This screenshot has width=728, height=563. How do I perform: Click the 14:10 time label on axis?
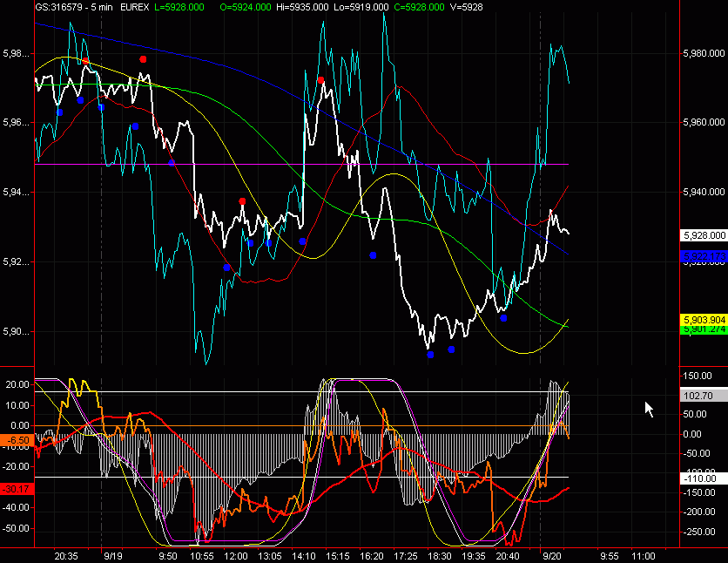click(304, 555)
